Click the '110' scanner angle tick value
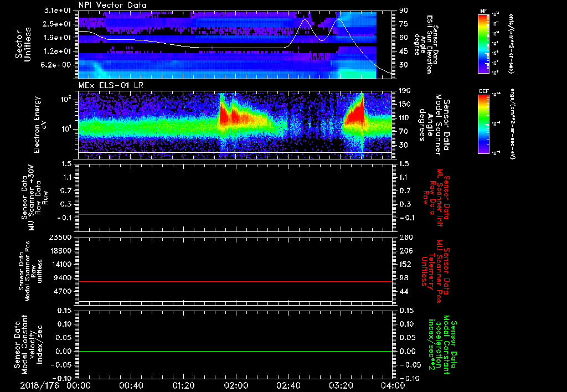Screen dimensions: 567x392 [x=405, y=118]
